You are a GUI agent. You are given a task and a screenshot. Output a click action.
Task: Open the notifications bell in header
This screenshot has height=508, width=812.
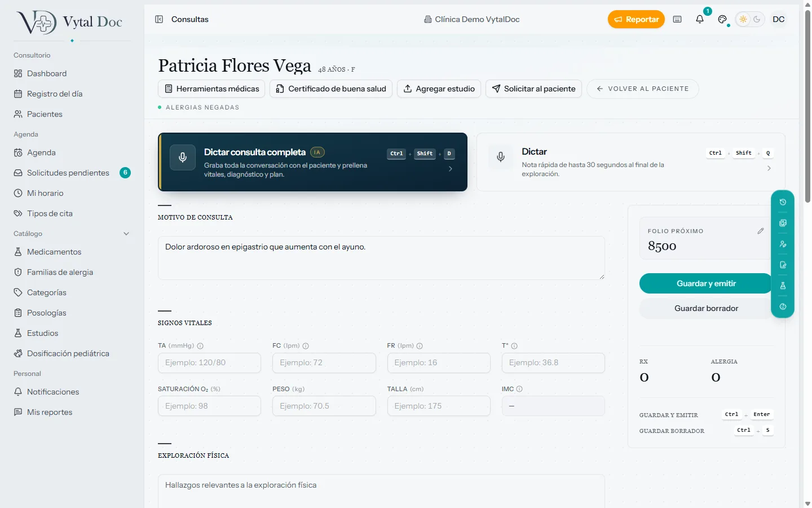700,19
